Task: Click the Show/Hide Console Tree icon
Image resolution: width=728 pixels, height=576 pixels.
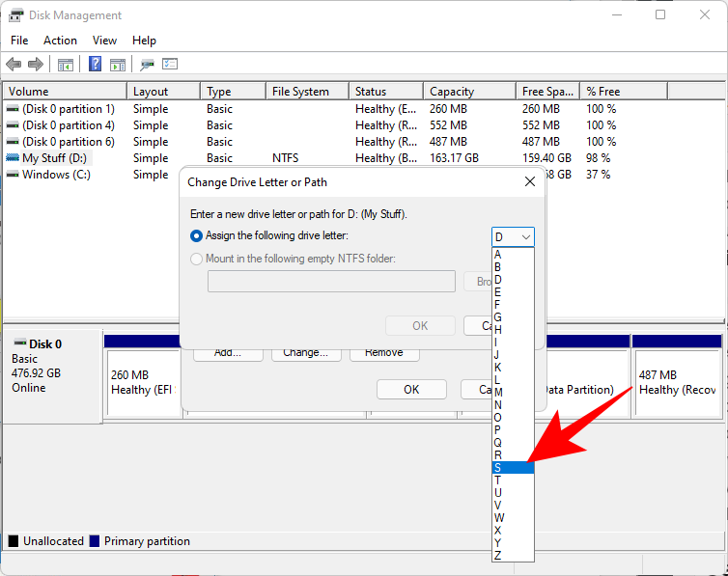Action: click(66, 65)
